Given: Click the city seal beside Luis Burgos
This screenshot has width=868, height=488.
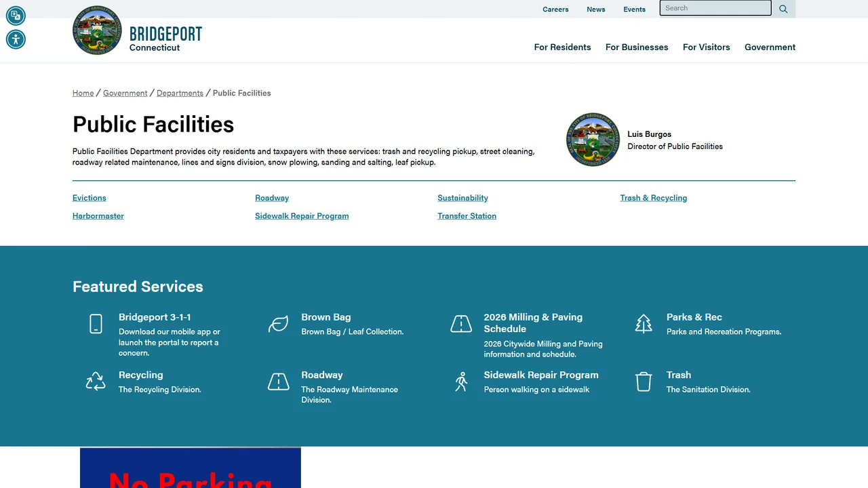Looking at the screenshot, I should click(x=593, y=140).
